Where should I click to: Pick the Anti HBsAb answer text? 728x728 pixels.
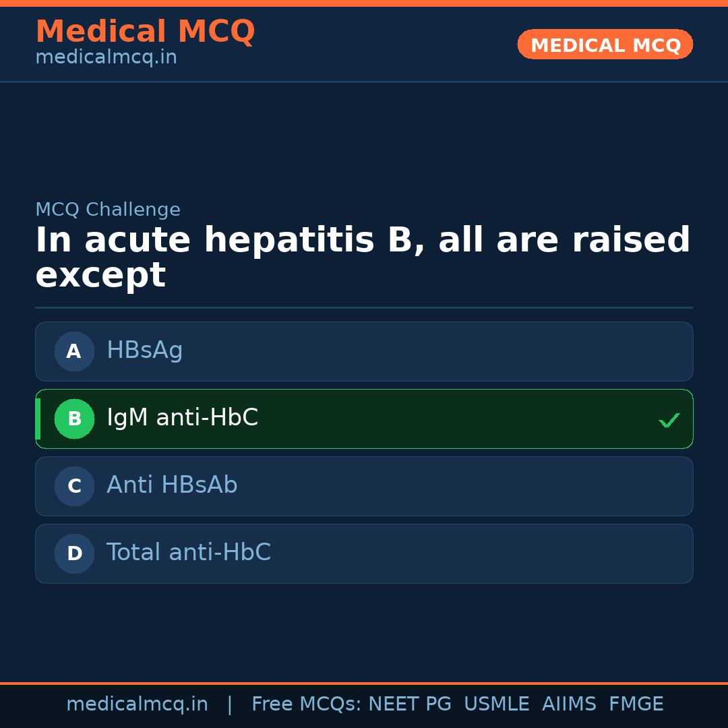pyautogui.click(x=172, y=485)
